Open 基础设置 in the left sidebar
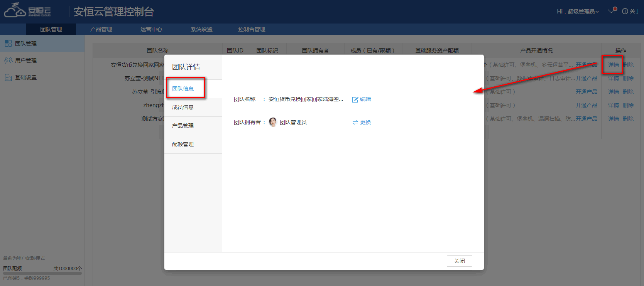644x286 pixels. click(42, 77)
